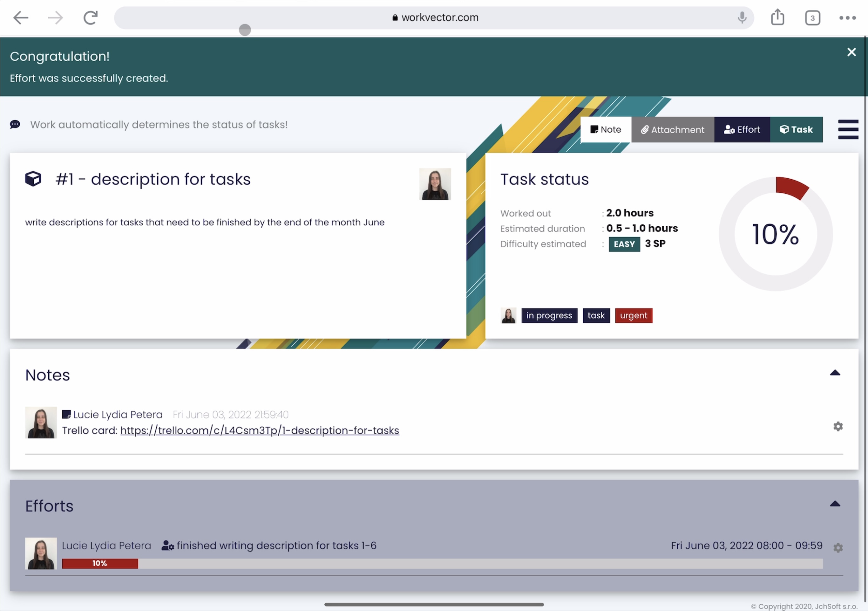Click the speech bubble tip icon

[x=15, y=125]
